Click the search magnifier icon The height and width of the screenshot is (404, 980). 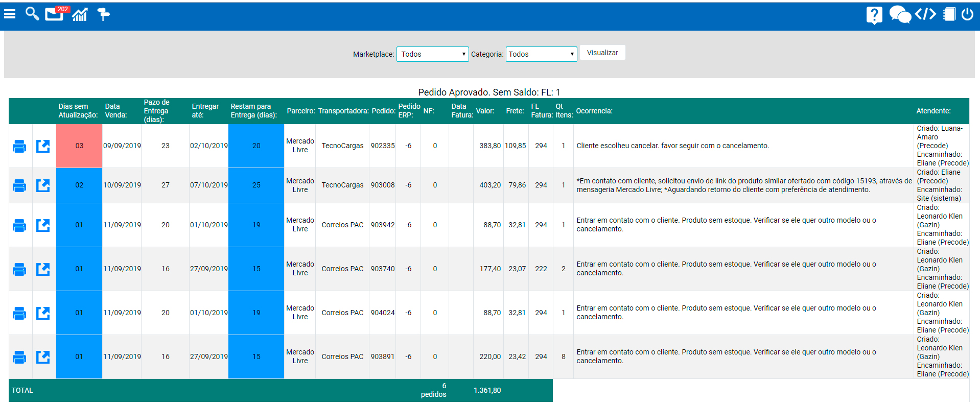(32, 14)
